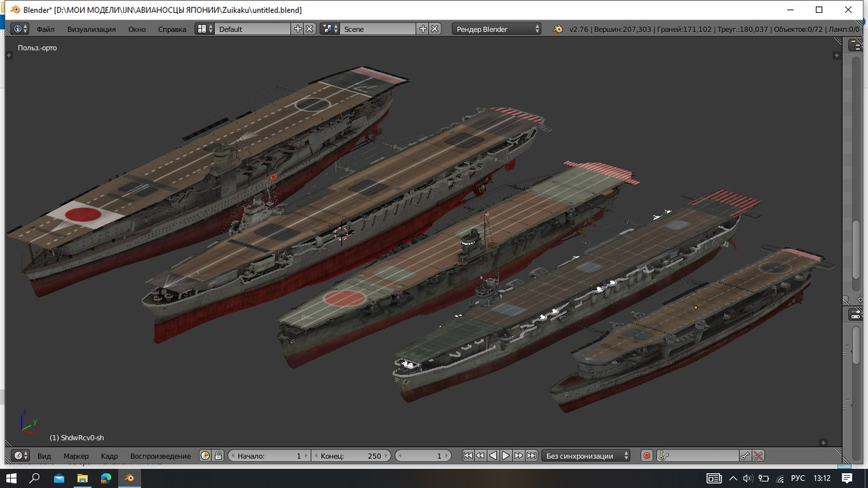The image size is (868, 488).
Task: Click the Blender logo icon in info header
Action: [x=558, y=29]
